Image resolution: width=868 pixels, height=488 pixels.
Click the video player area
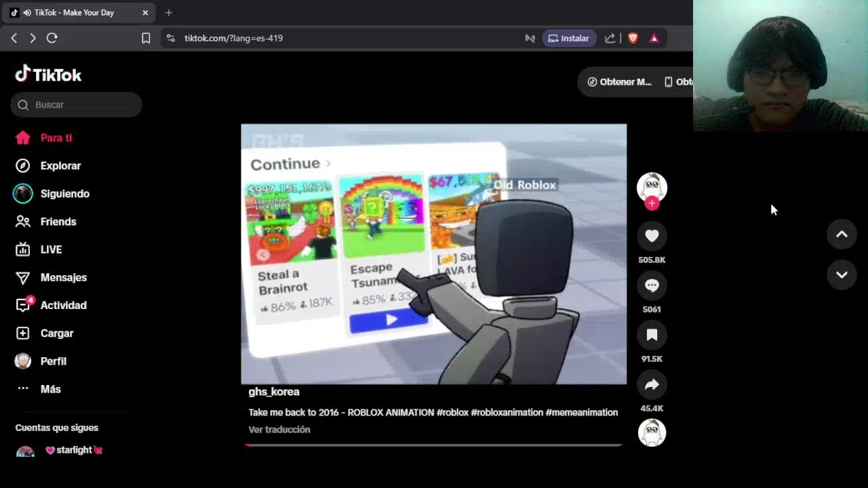click(434, 254)
